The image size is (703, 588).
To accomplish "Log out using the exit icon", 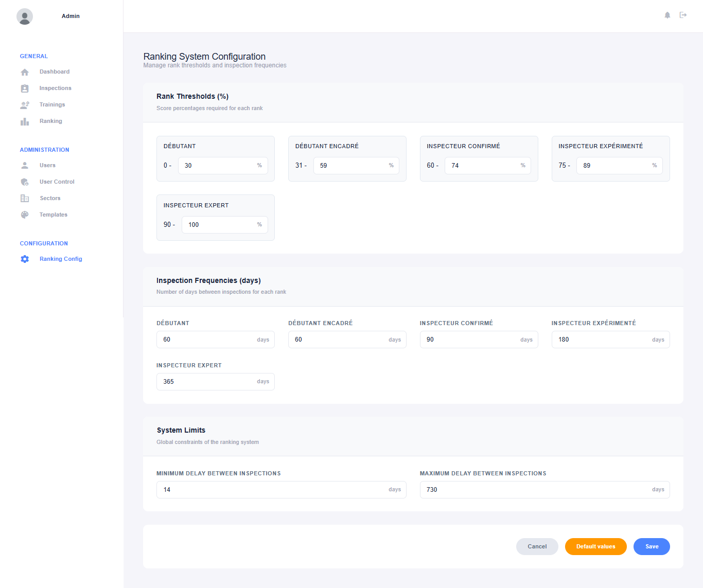I will coord(683,15).
